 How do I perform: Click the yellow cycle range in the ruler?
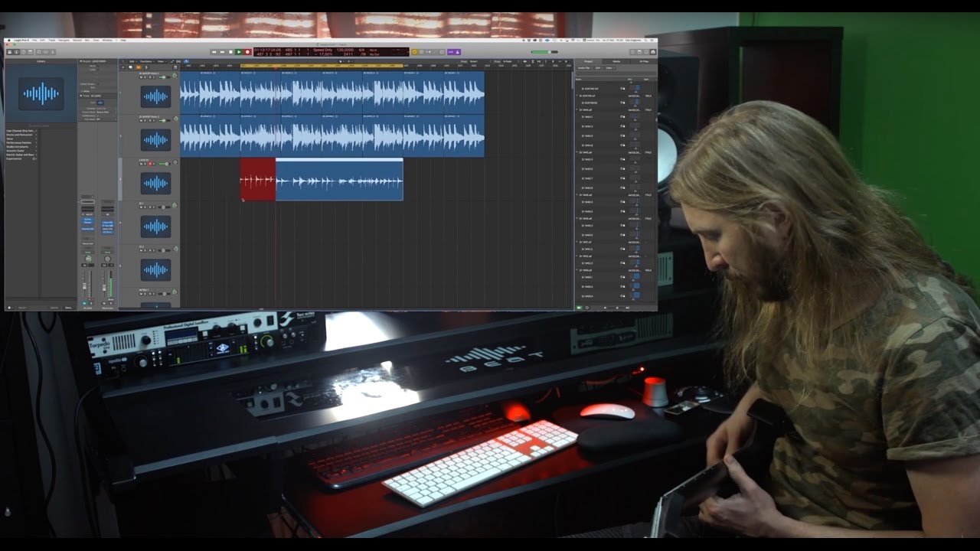point(322,66)
